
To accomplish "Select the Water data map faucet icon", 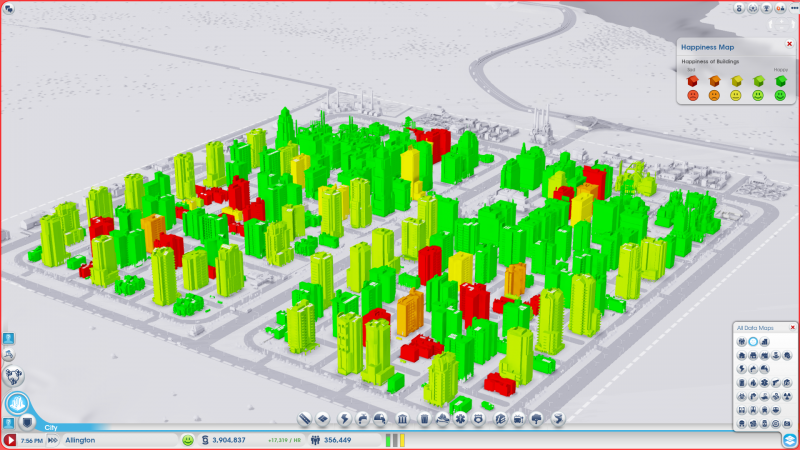I will pos(753,369).
